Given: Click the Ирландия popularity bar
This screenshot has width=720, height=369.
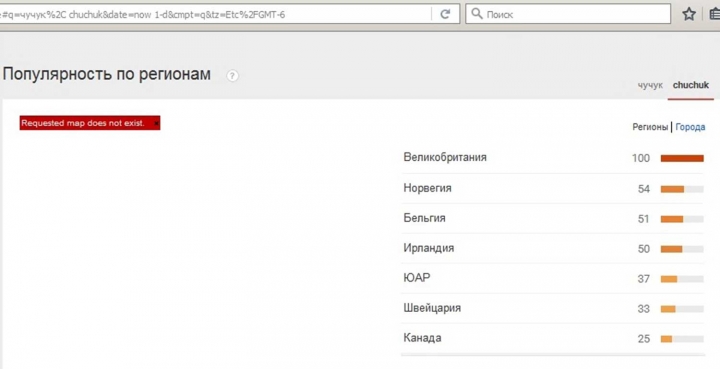Looking at the screenshot, I should [682, 249].
